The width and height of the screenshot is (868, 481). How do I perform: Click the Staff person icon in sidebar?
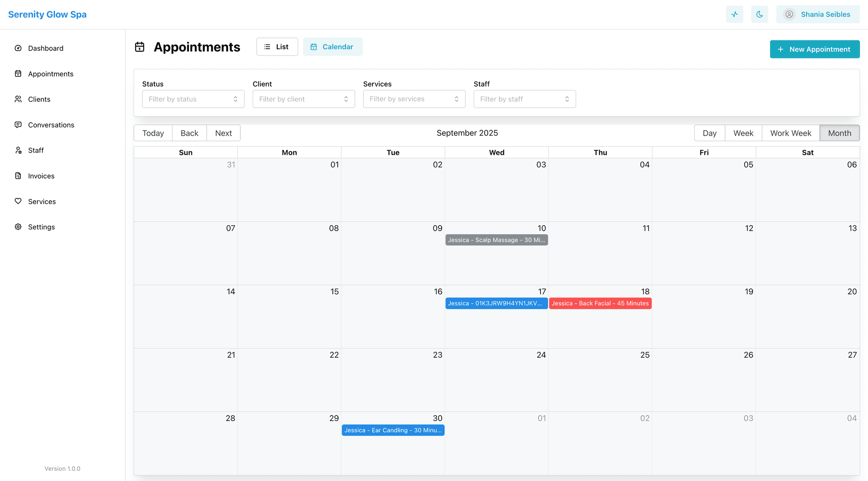coord(18,150)
